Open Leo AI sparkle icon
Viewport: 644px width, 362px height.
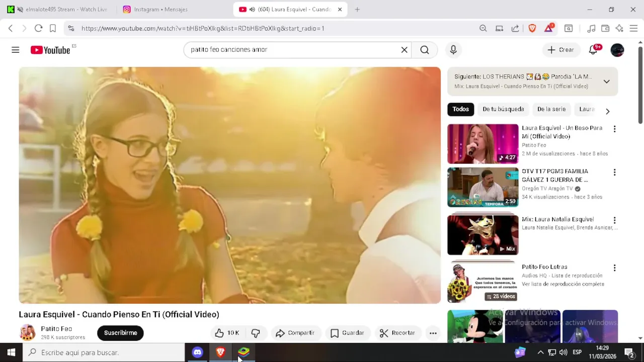(x=619, y=28)
